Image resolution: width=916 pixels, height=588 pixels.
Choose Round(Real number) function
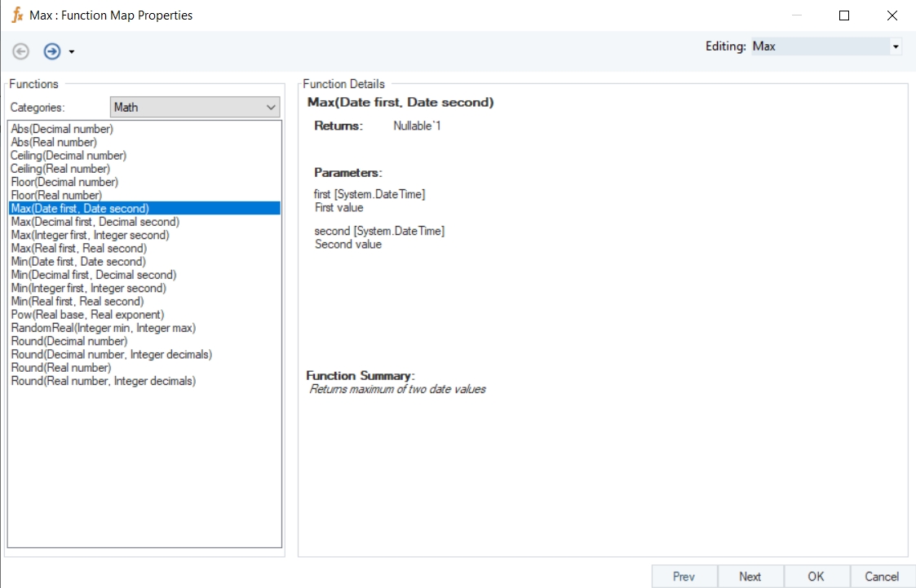pos(61,368)
